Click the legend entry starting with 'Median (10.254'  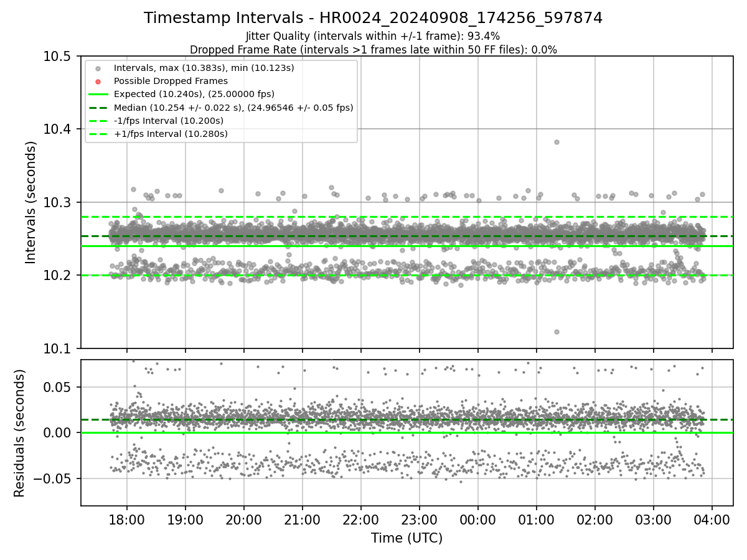tap(233, 108)
